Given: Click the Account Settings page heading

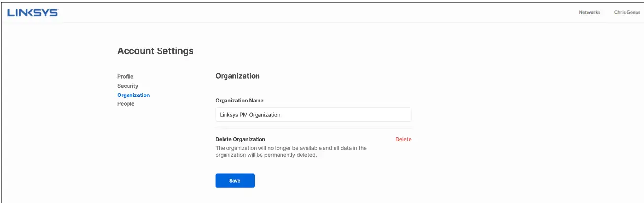Looking at the screenshot, I should 155,51.
